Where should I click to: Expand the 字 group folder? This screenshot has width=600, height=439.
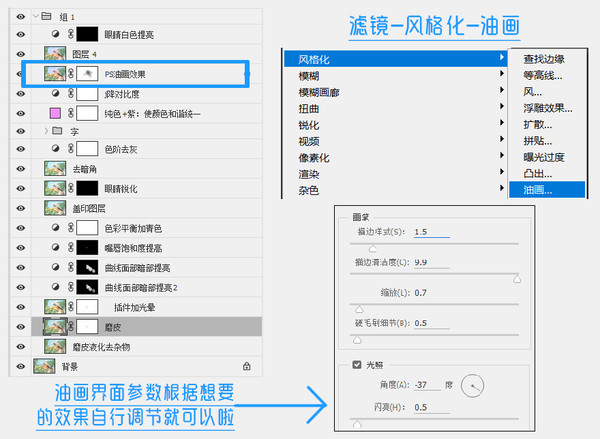pos(46,131)
